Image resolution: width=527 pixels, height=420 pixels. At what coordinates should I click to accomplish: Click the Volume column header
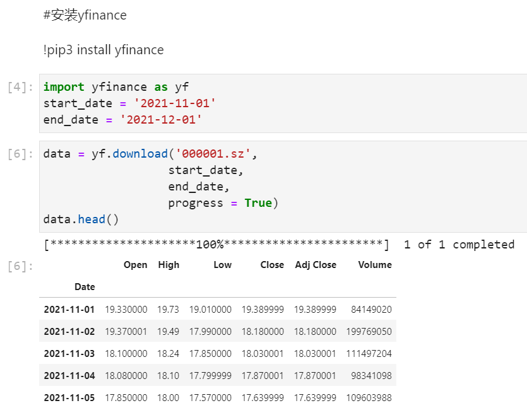click(375, 265)
